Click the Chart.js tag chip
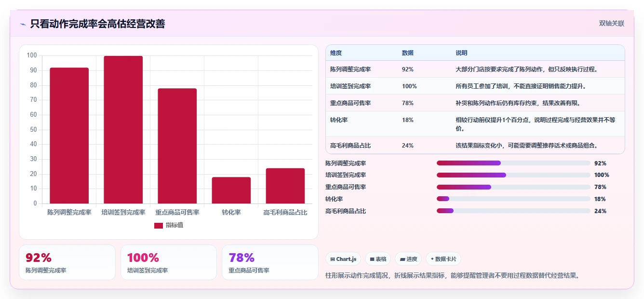Image resolution: width=644 pixels, height=299 pixels. click(343, 259)
